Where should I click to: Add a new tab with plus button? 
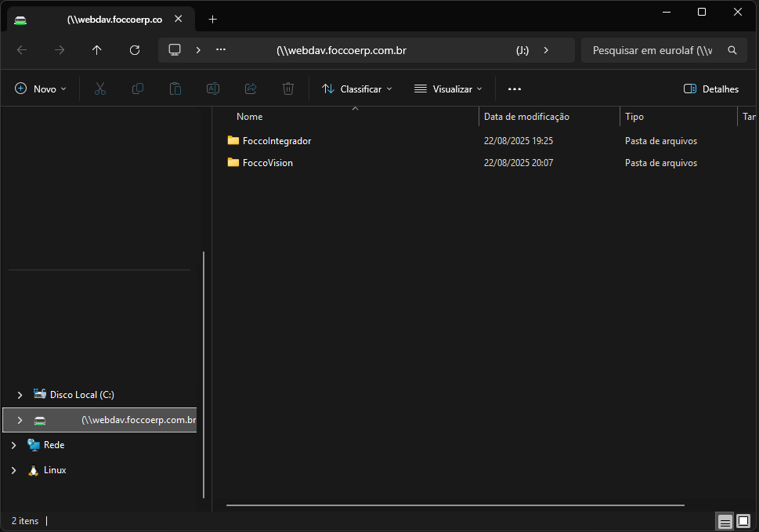(x=212, y=20)
